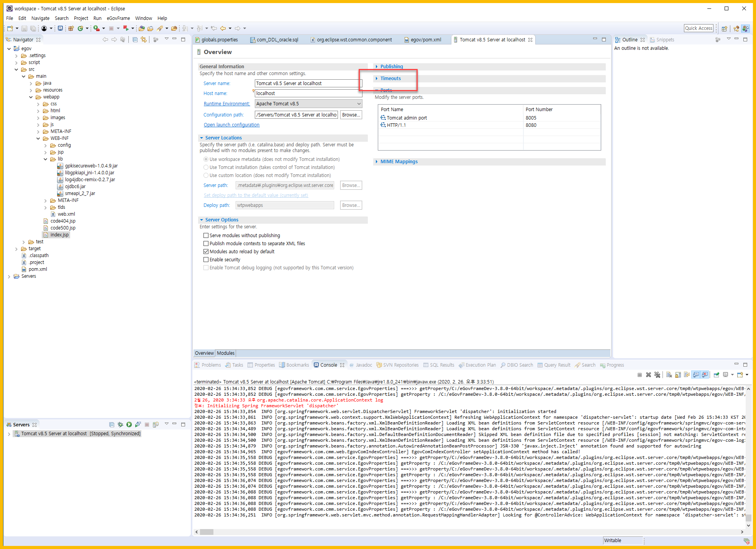Viewport: 756px width, 549px height.
Task: Click Remove All Terminated Launches icon
Action: (x=657, y=375)
